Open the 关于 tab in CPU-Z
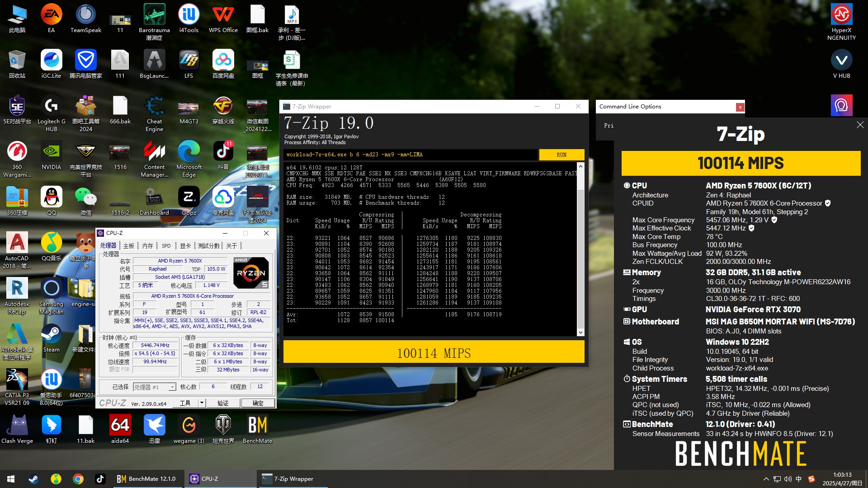 (x=231, y=246)
